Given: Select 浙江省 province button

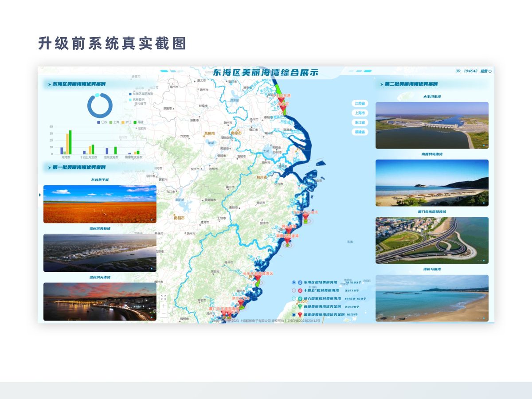Looking at the screenshot, I should click(360, 122).
